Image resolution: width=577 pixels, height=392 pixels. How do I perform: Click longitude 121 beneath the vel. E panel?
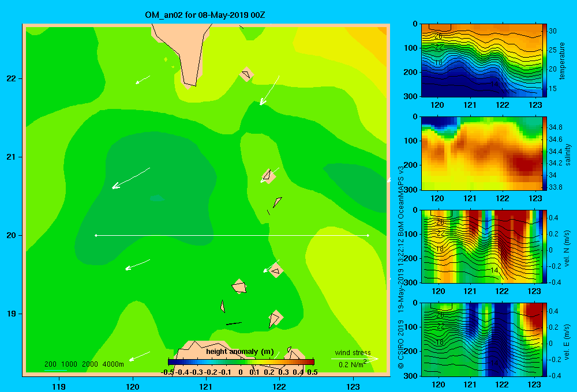pyautogui.click(x=470, y=385)
